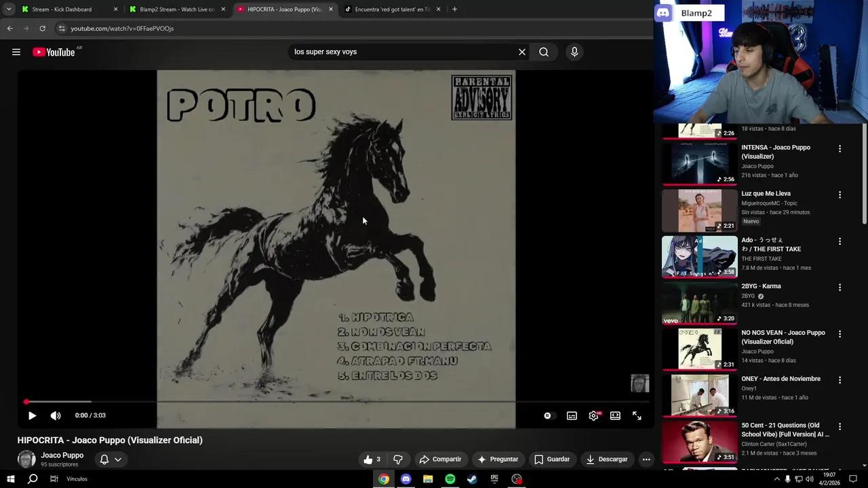Close the 'red got talent' tab
Screen dimensions: 868x488
(438, 9)
